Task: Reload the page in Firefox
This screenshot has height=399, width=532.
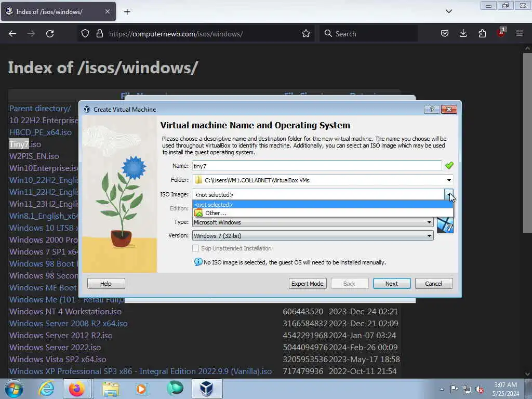Action: (x=50, y=34)
